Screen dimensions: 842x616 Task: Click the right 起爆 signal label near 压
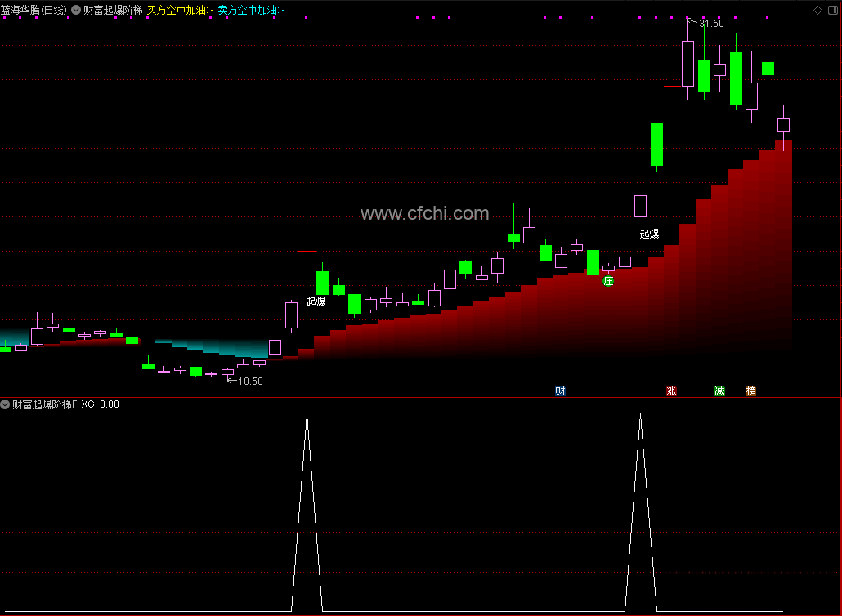(x=649, y=234)
